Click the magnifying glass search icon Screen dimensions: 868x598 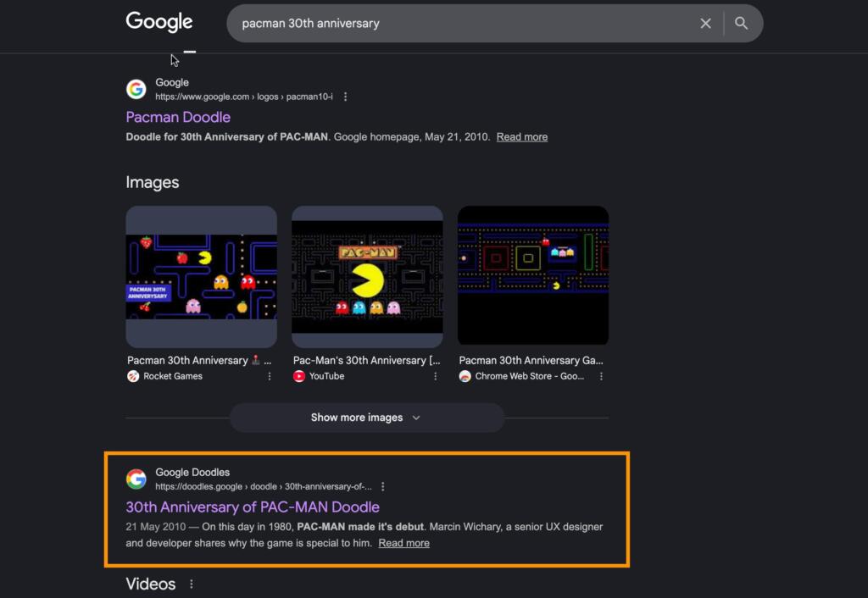[742, 24]
